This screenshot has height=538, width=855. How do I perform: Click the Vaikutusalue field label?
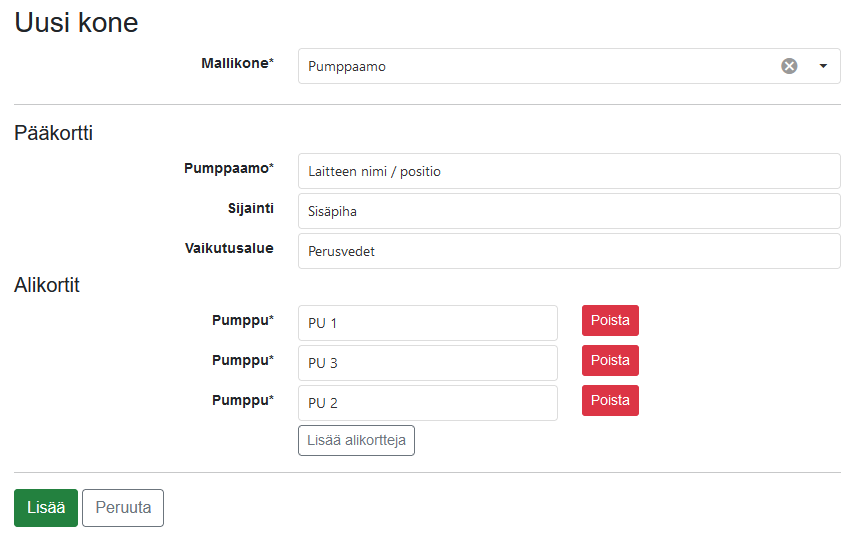229,248
